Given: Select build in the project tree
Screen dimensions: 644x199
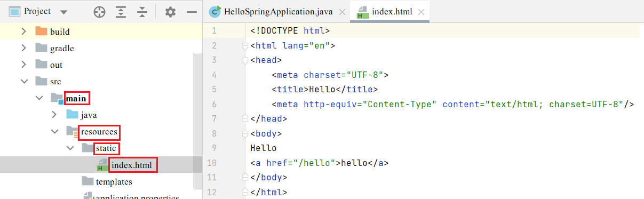Looking at the screenshot, I should pos(60,32).
